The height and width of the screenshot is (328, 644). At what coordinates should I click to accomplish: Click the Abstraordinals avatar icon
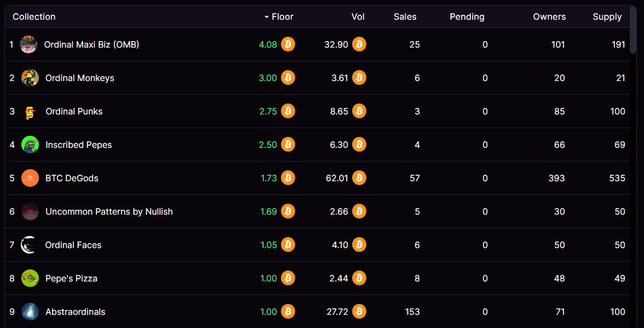30,312
